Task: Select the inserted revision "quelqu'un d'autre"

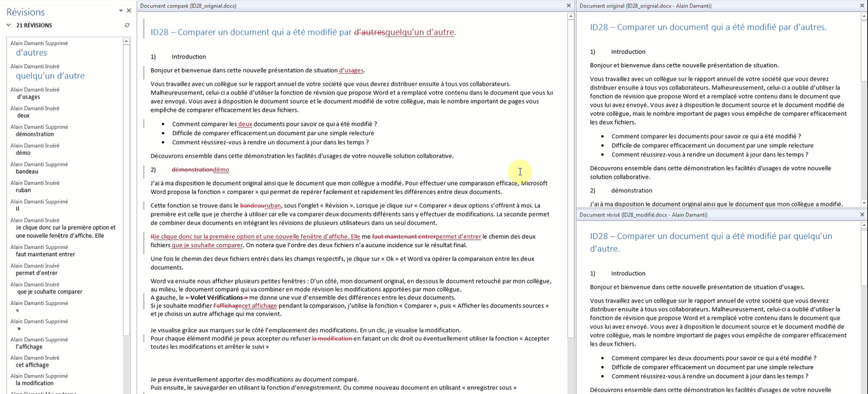Action: (x=50, y=76)
